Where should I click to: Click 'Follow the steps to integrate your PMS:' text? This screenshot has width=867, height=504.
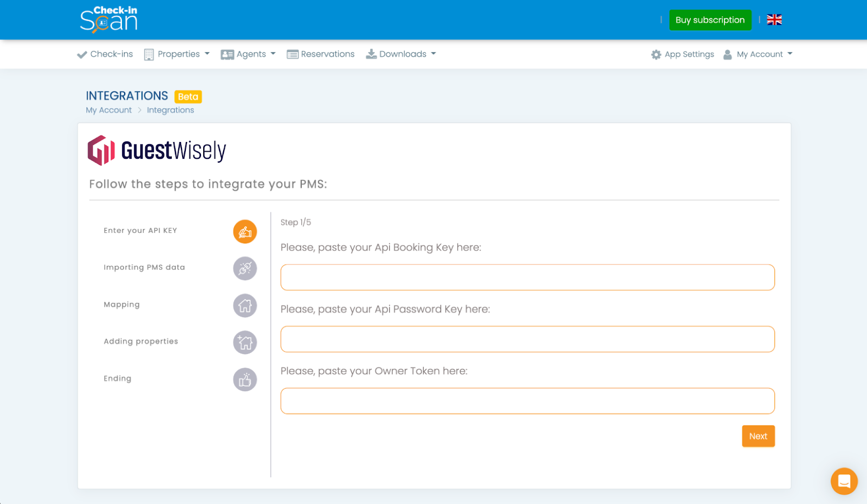208,184
